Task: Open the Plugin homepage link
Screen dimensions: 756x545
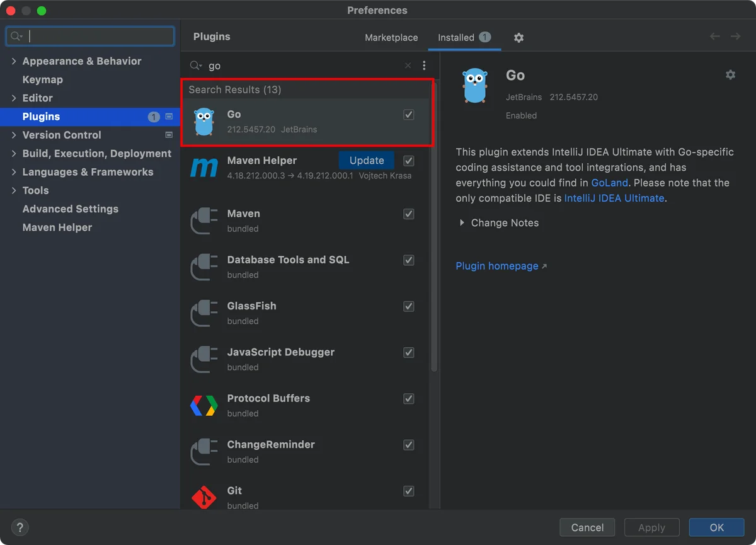Action: point(497,266)
